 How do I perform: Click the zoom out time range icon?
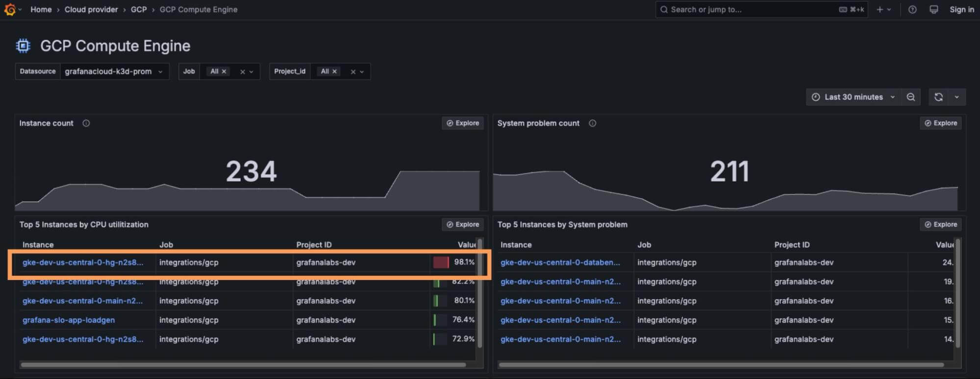coord(911,97)
